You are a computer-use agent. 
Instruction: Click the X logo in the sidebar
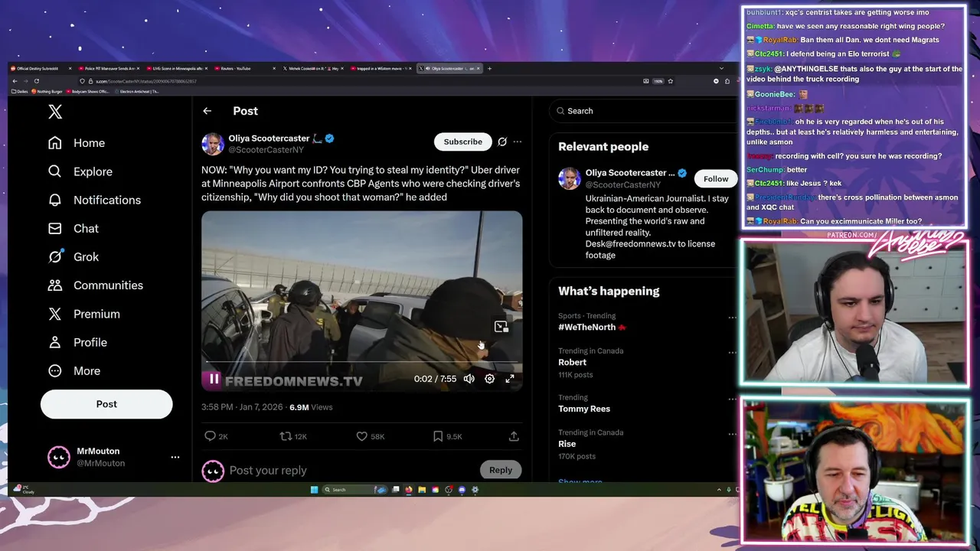pos(55,112)
